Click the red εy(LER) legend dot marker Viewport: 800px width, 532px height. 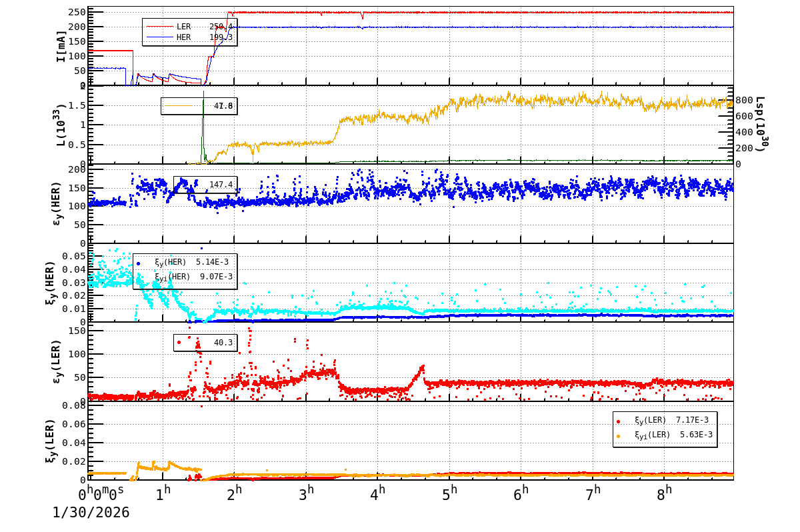(179, 342)
